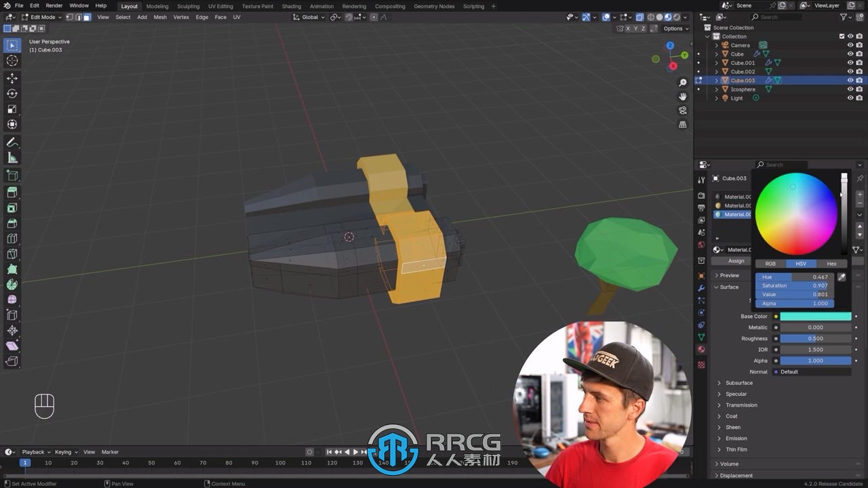
Task: Switch color picker to RGB mode
Action: [770, 264]
